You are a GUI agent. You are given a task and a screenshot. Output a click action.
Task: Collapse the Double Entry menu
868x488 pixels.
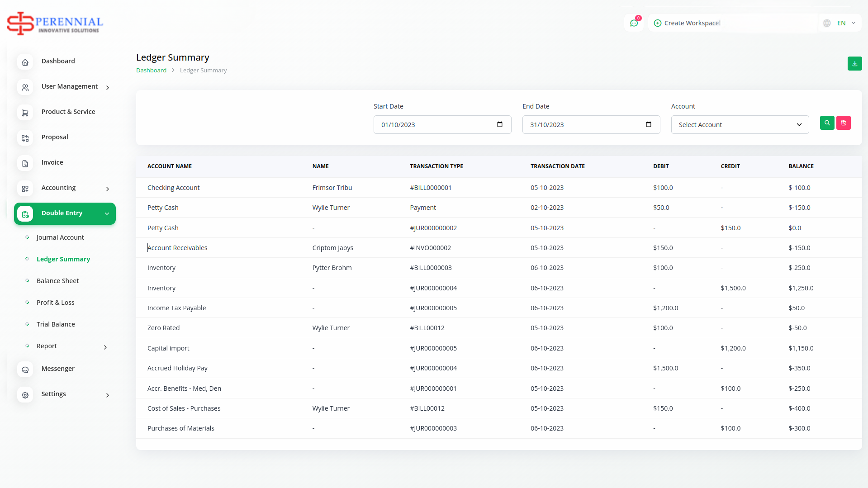(x=107, y=214)
